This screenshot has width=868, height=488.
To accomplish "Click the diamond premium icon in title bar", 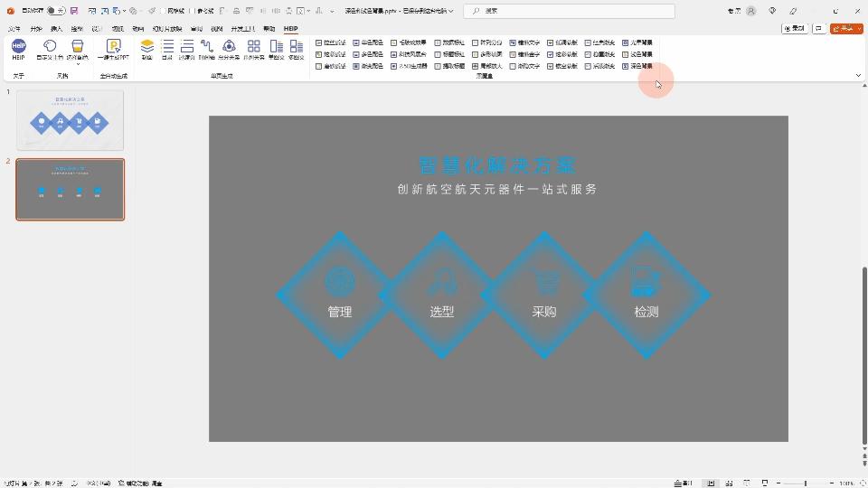I will coord(772,11).
